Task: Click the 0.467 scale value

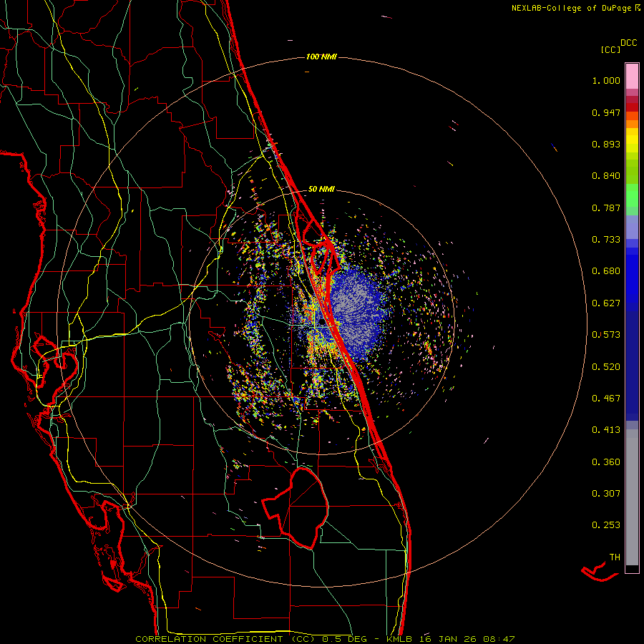Action: pyautogui.click(x=606, y=399)
